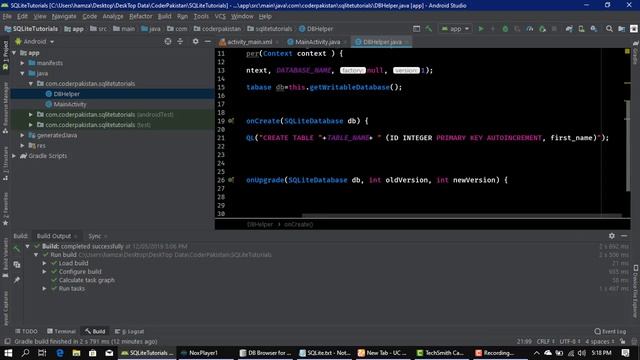Click the Debug app bug icon
Image resolution: width=640 pixels, height=360 pixels.
(505, 29)
